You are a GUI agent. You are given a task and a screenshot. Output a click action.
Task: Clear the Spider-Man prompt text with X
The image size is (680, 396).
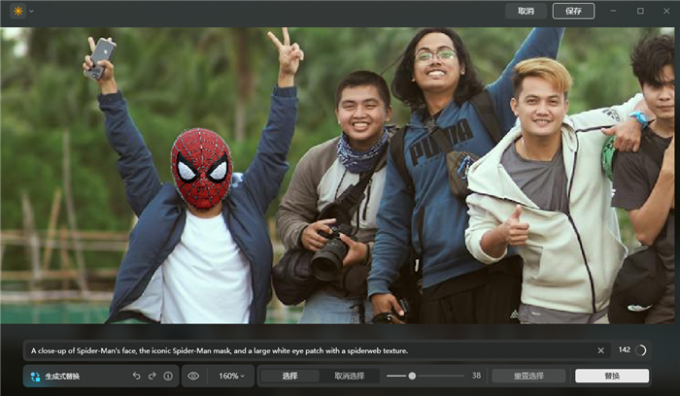601,350
